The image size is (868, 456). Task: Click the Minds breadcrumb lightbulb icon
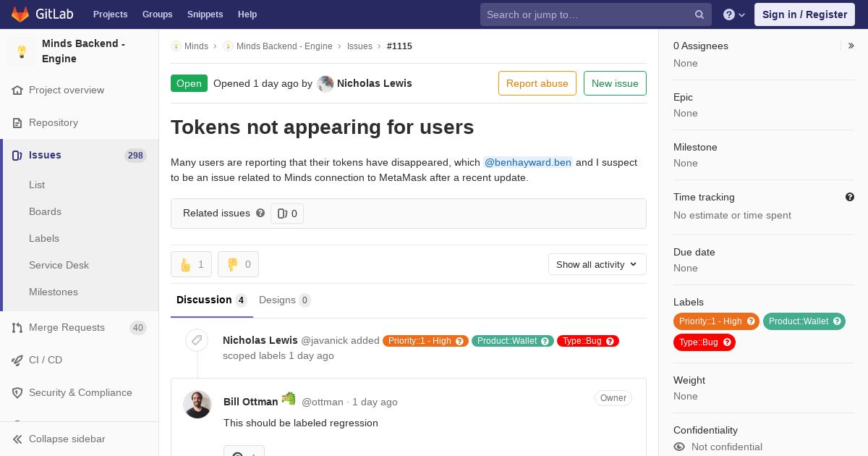(176, 46)
